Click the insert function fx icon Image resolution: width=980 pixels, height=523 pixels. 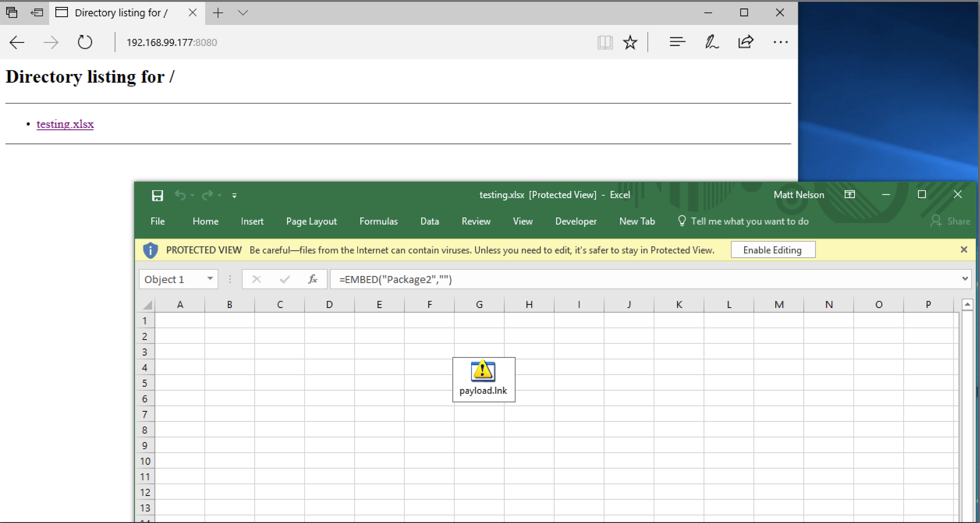(313, 279)
